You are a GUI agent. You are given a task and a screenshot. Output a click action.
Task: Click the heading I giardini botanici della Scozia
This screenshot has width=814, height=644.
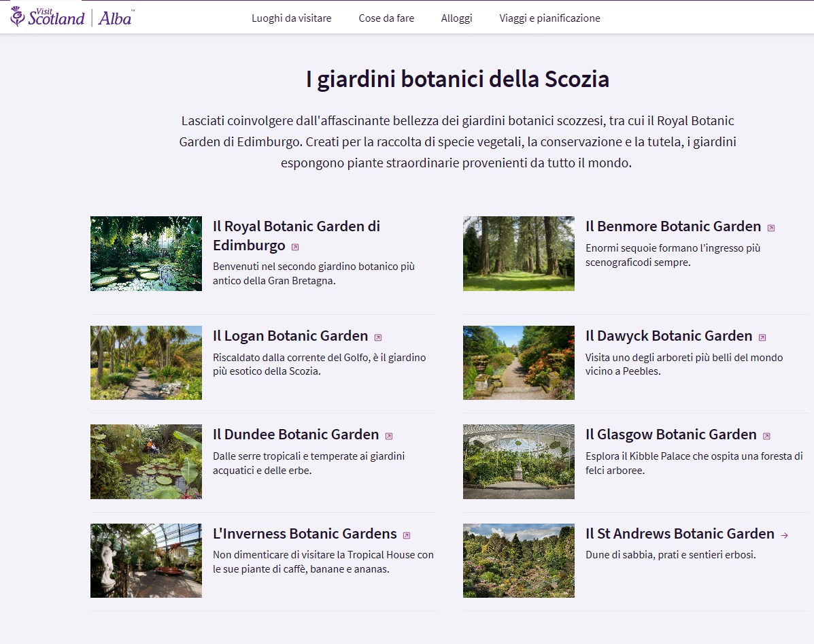(x=458, y=80)
